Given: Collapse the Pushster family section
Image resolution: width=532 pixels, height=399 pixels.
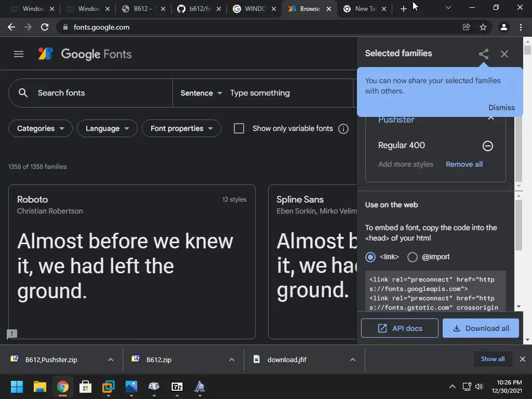Looking at the screenshot, I should coord(490,118).
